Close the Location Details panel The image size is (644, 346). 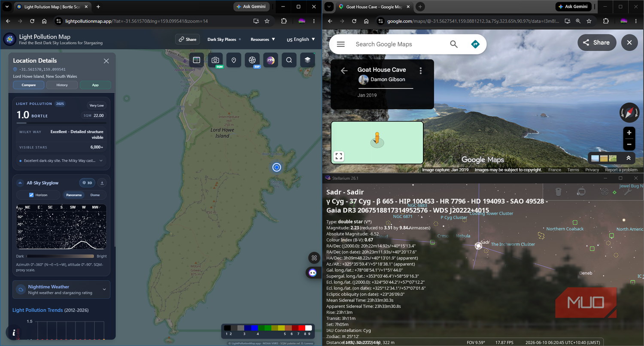pos(106,61)
